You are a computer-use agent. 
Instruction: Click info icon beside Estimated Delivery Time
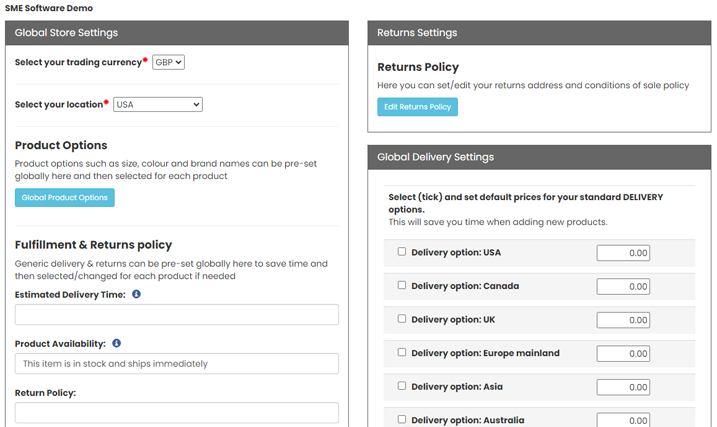click(136, 294)
